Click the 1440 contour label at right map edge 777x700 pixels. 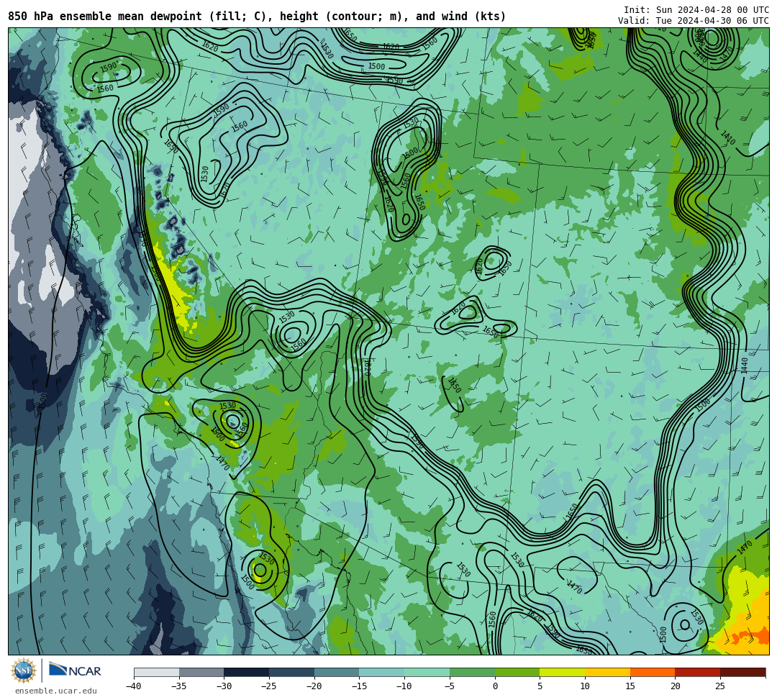point(745,365)
